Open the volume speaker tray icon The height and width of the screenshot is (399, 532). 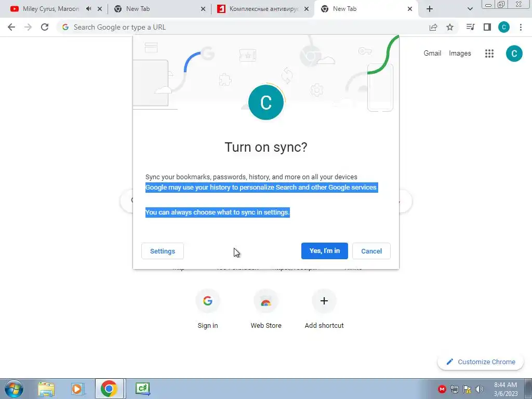point(479,389)
